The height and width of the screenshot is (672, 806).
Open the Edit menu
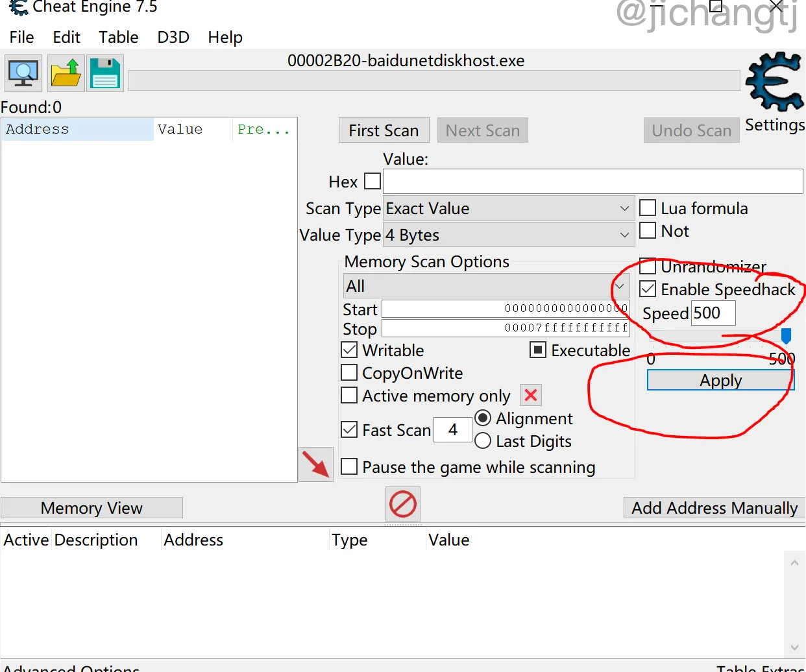click(67, 37)
